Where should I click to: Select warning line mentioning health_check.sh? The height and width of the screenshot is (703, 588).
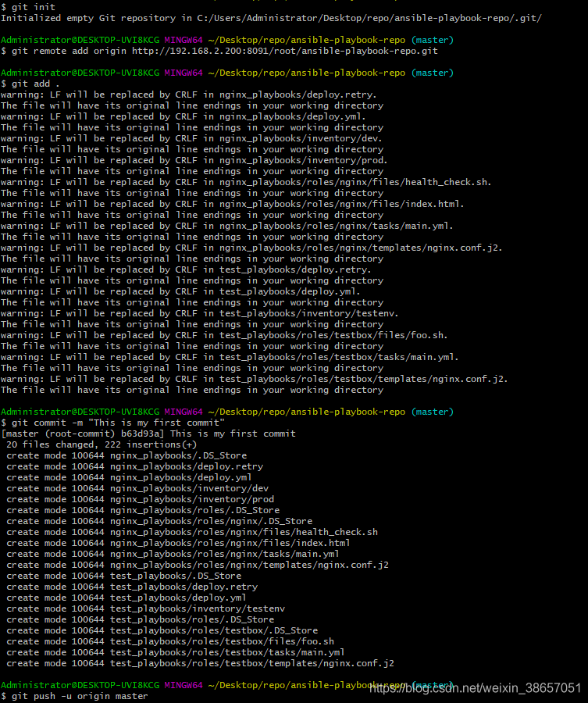[246, 182]
